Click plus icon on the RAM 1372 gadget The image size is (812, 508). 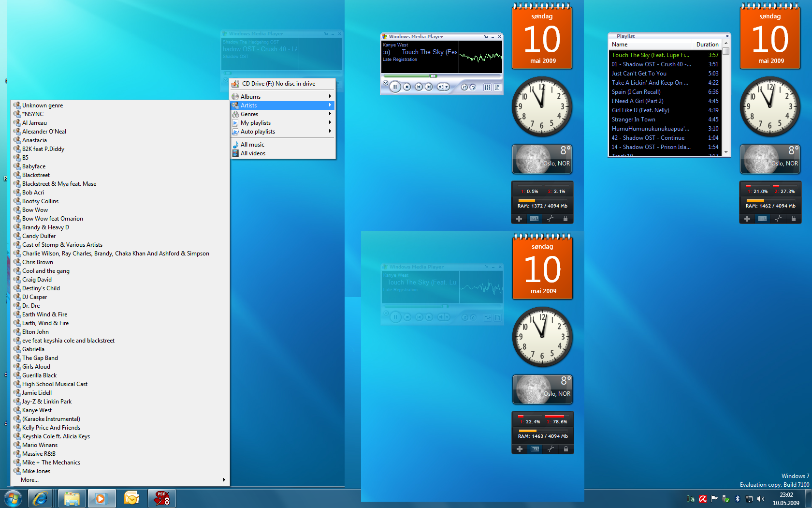pyautogui.click(x=519, y=219)
